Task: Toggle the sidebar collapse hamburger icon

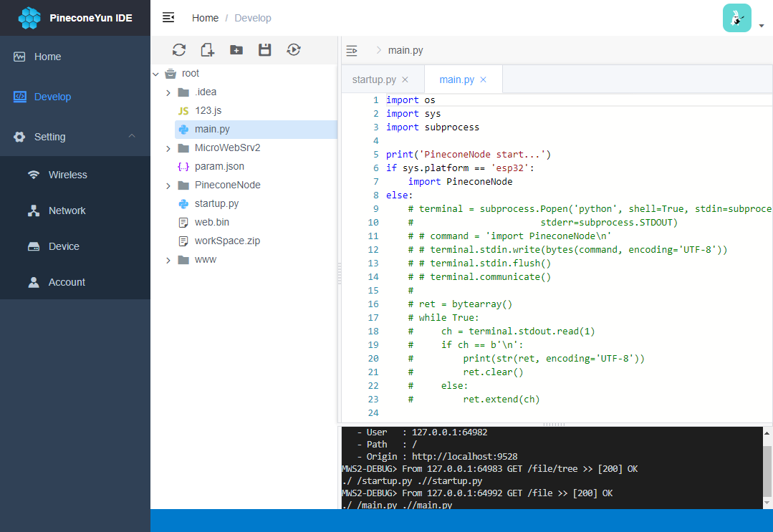Action: click(x=168, y=18)
